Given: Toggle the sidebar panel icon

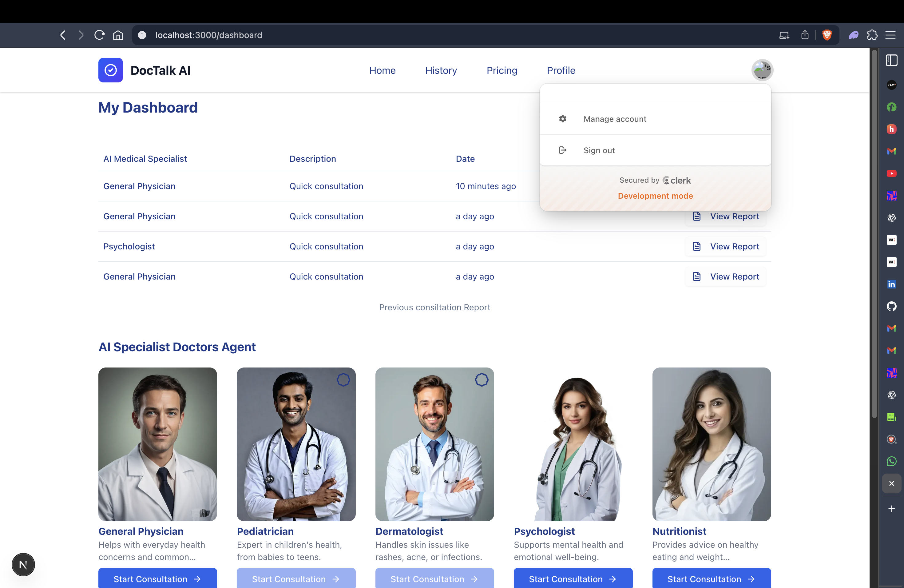Looking at the screenshot, I should (x=891, y=60).
